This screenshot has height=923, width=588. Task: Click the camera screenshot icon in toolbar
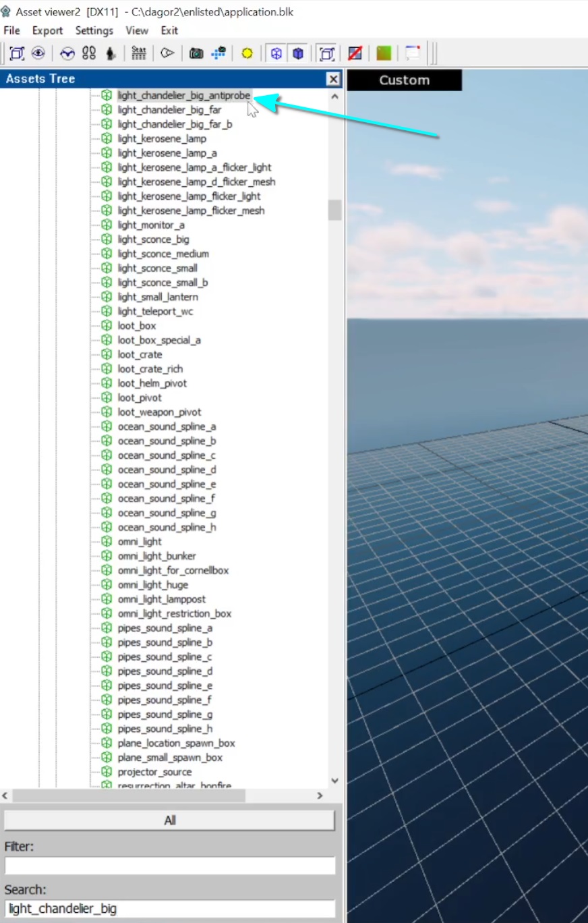(196, 53)
